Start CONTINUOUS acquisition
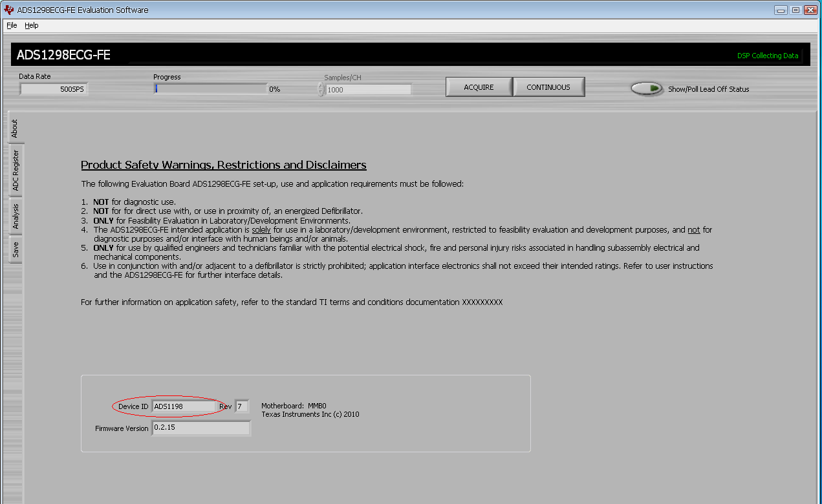Image resolution: width=822 pixels, height=504 pixels. coord(548,87)
